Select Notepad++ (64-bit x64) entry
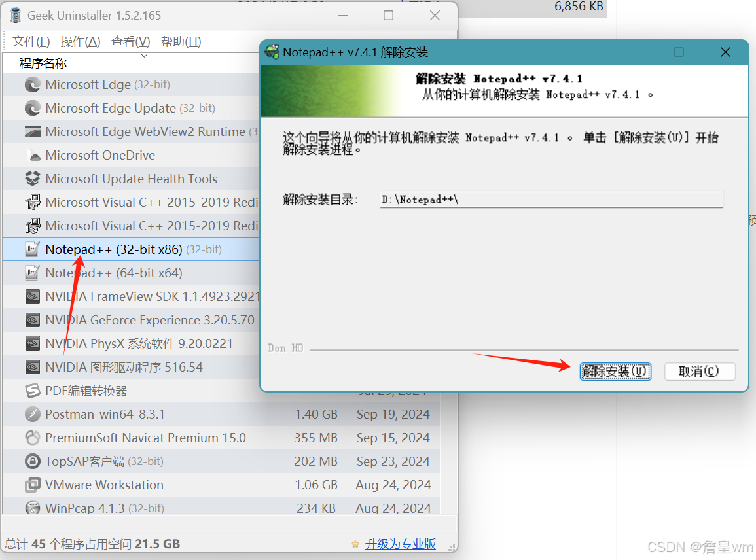The width and height of the screenshot is (756, 560). pyautogui.click(x=131, y=273)
